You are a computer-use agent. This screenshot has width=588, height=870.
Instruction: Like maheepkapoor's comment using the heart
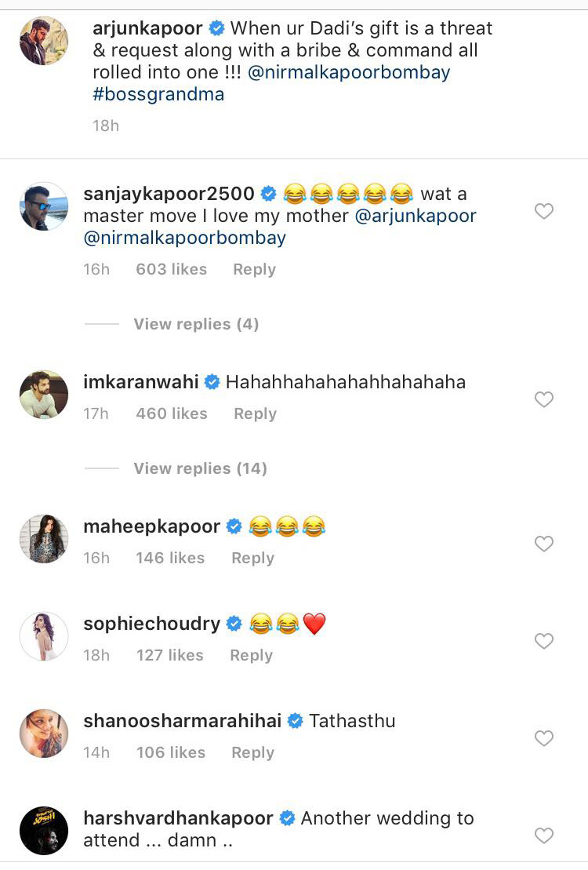(x=544, y=544)
